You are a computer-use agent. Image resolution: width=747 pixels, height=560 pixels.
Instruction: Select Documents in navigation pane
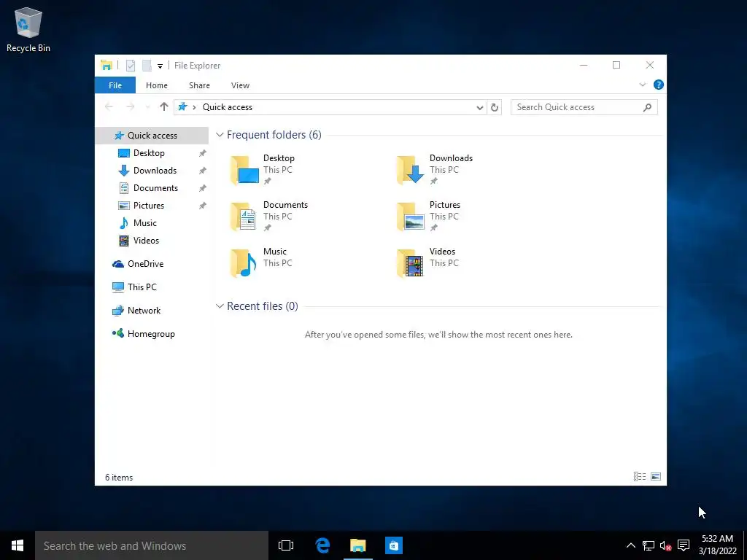[x=155, y=188]
